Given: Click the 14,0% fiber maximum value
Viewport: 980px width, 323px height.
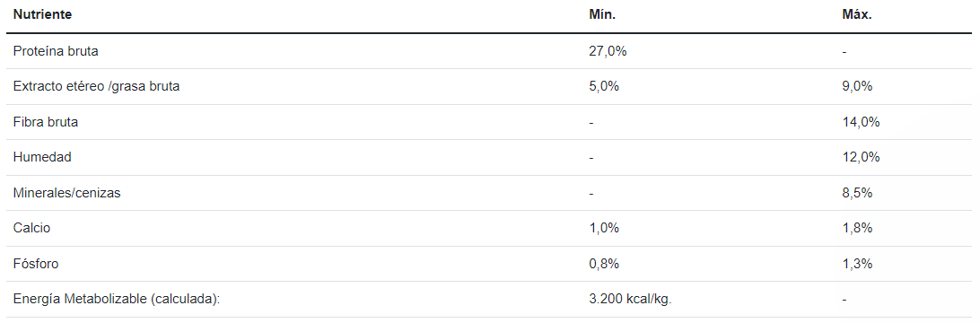Looking at the screenshot, I should coord(862,122).
